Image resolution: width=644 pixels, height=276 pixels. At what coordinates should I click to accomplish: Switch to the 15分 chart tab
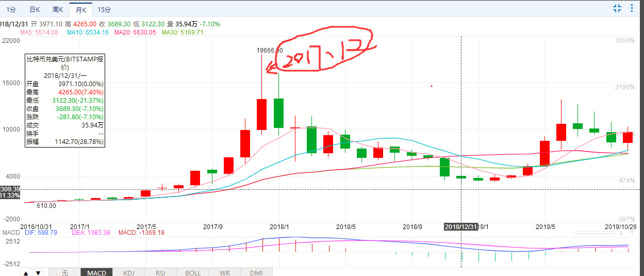104,9
